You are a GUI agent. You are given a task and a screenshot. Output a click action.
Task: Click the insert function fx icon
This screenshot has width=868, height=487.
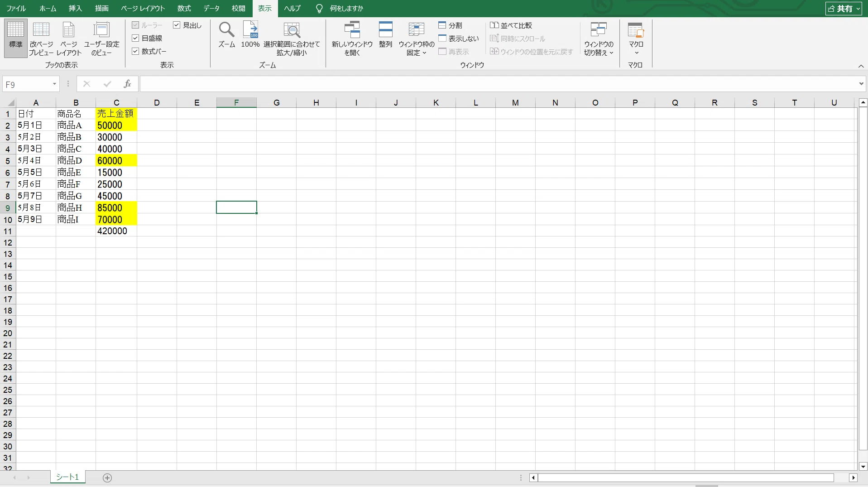(x=127, y=84)
